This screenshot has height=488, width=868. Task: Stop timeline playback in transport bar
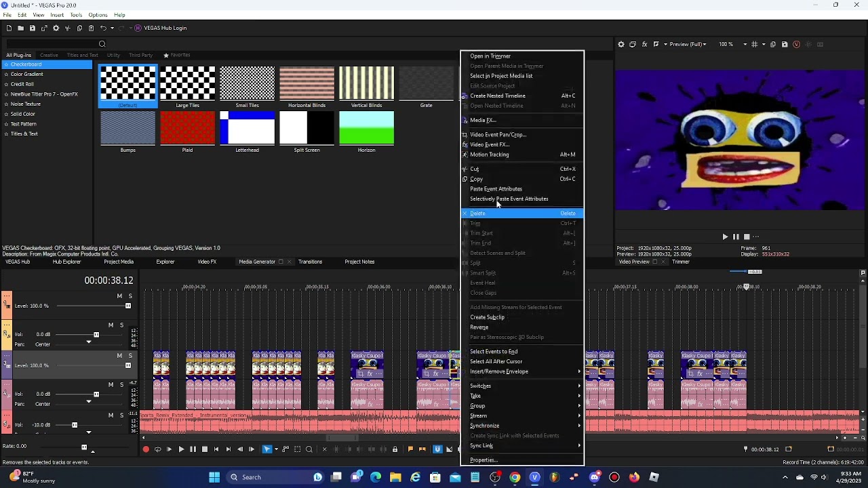[204, 449]
